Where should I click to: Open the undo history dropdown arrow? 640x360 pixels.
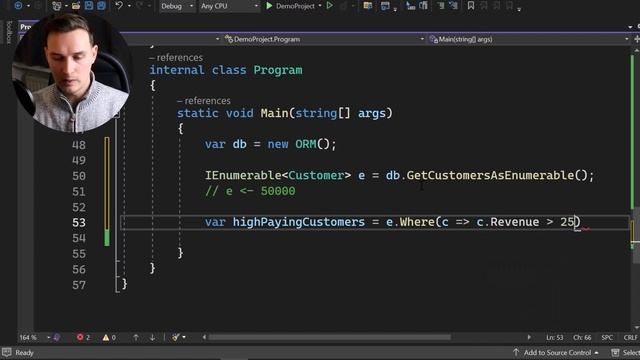point(129,6)
